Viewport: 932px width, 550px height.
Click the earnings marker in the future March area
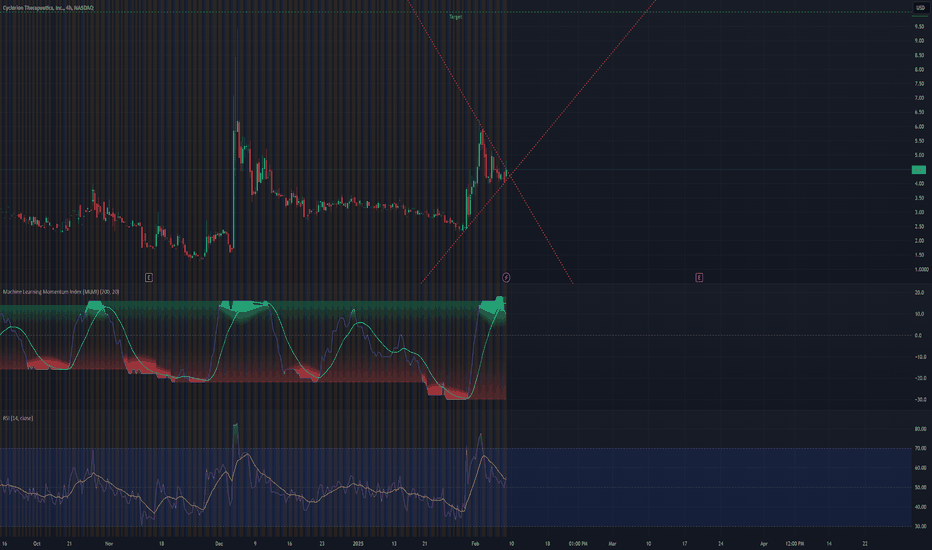tap(699, 278)
